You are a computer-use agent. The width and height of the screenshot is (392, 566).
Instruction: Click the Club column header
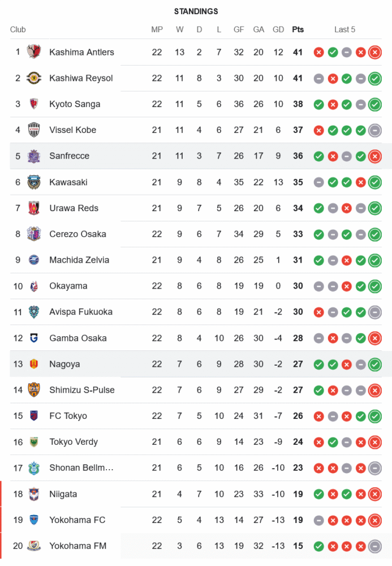[x=18, y=29]
